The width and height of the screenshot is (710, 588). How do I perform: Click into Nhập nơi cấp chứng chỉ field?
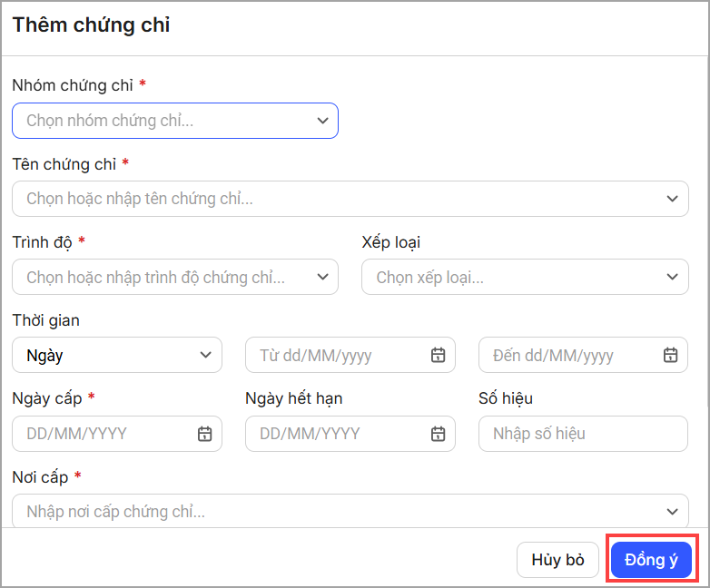[336, 512]
